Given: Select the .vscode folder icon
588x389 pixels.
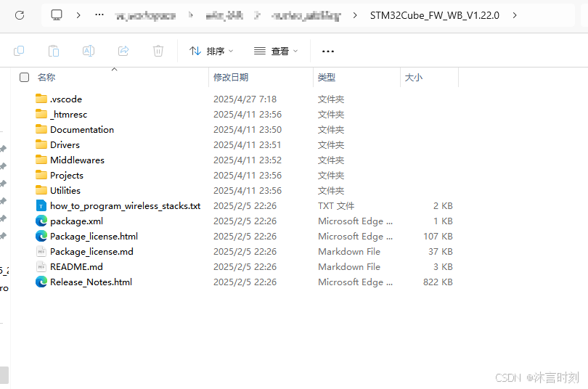Looking at the screenshot, I should [41, 99].
